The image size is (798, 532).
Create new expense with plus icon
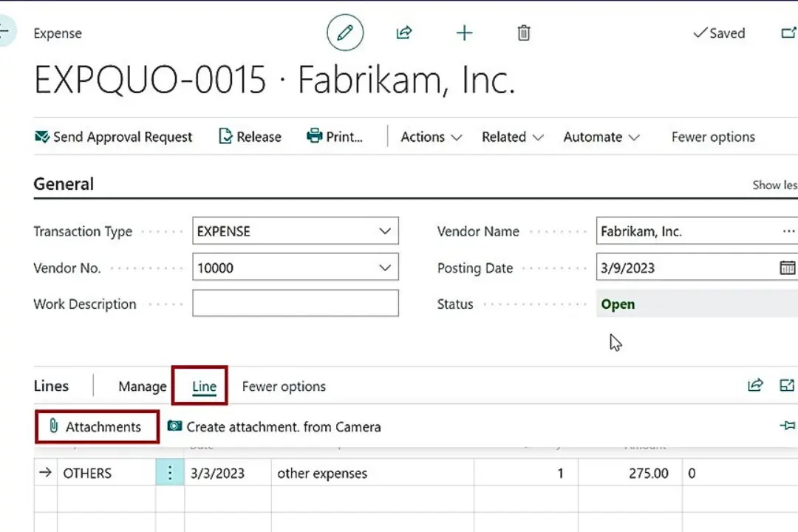(464, 33)
